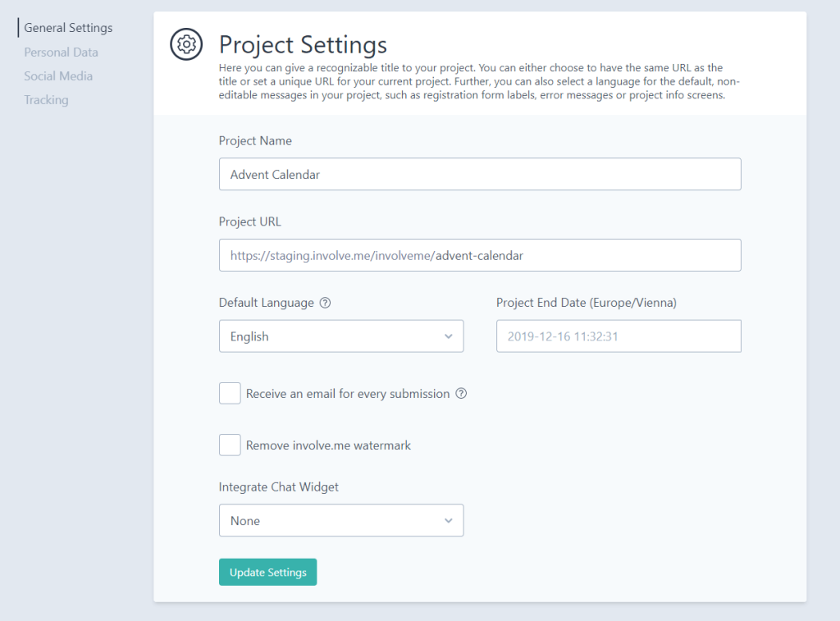Focus the Project Name input field
The height and width of the screenshot is (621, 840).
[480, 174]
